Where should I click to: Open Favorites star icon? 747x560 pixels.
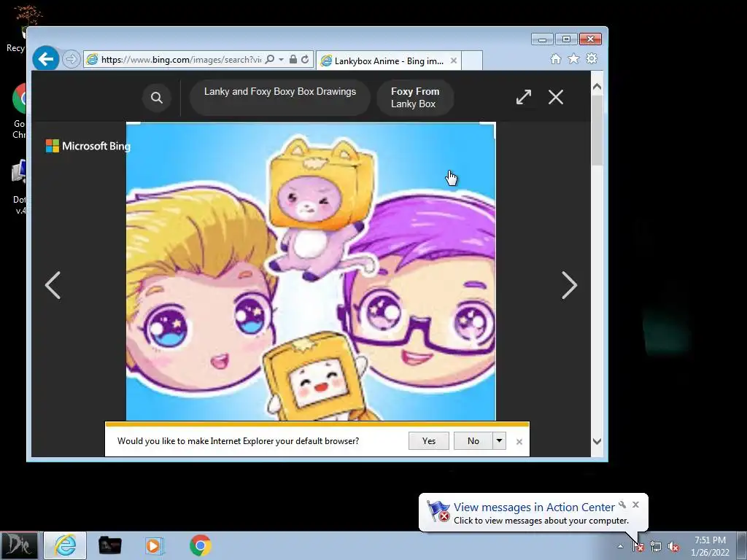pyautogui.click(x=573, y=58)
